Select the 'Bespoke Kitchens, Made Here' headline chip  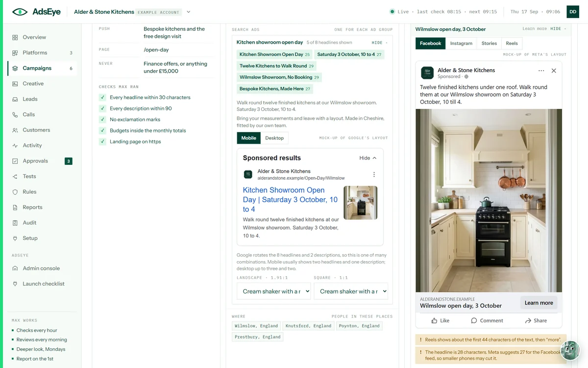[x=275, y=89]
